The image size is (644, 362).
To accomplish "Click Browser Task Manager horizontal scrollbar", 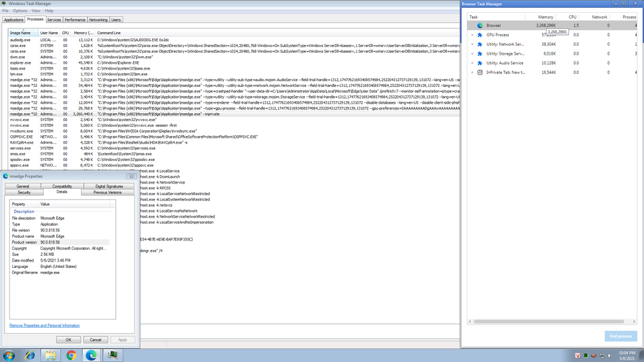I will [x=549, y=322].
